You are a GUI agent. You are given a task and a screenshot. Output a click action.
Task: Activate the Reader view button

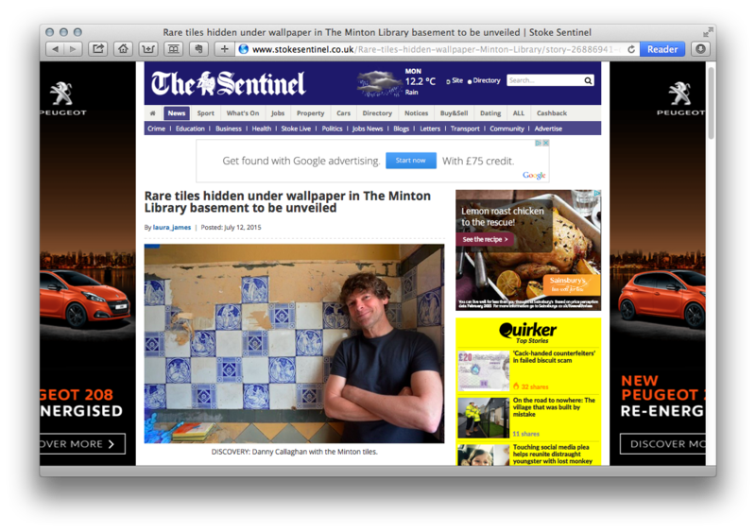(662, 49)
